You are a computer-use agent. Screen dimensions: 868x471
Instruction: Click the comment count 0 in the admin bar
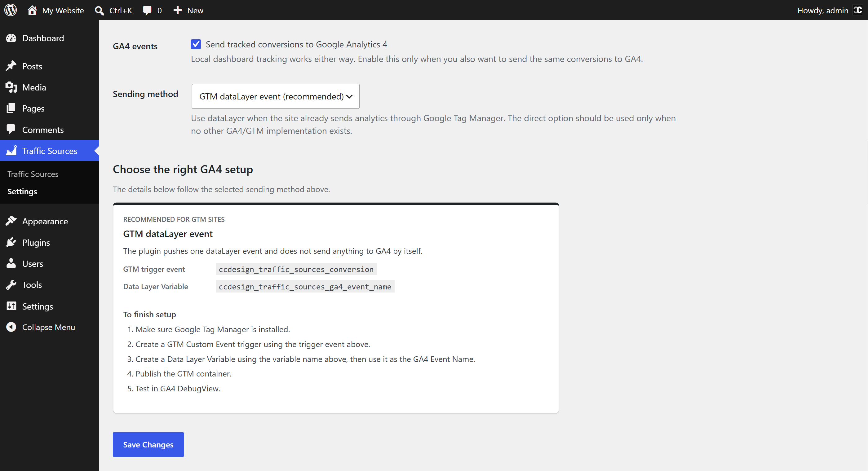coord(159,11)
